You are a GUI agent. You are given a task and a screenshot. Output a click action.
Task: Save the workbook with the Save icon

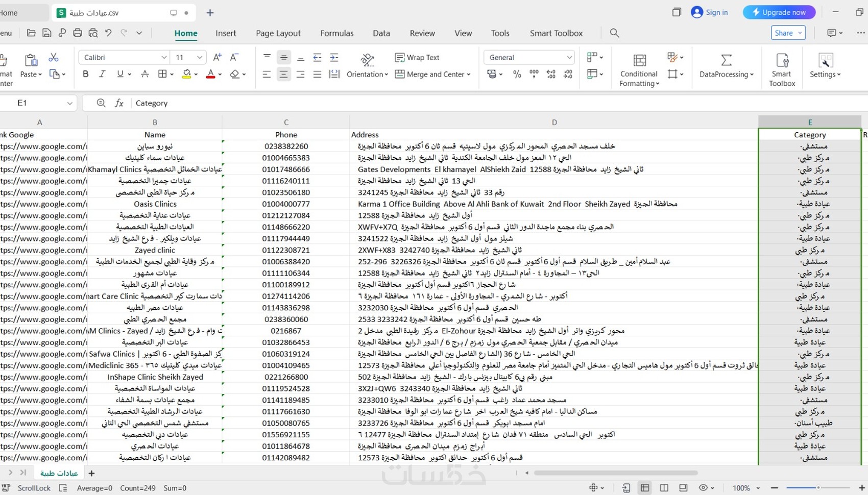(46, 33)
